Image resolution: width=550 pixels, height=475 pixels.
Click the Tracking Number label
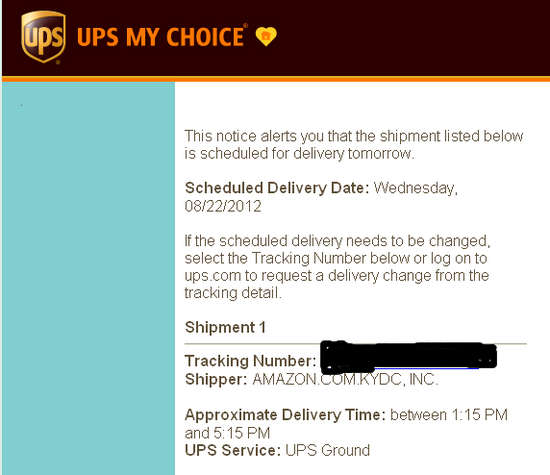[x=250, y=361]
